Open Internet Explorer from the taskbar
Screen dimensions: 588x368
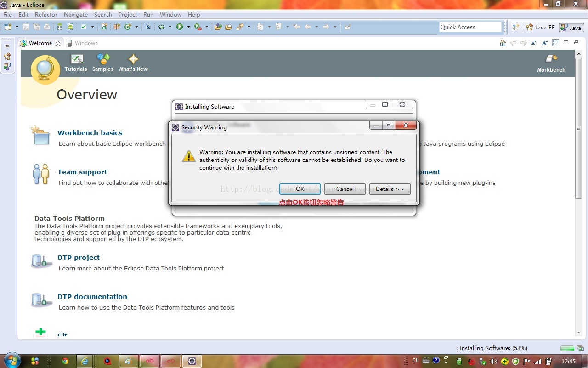coord(85,361)
